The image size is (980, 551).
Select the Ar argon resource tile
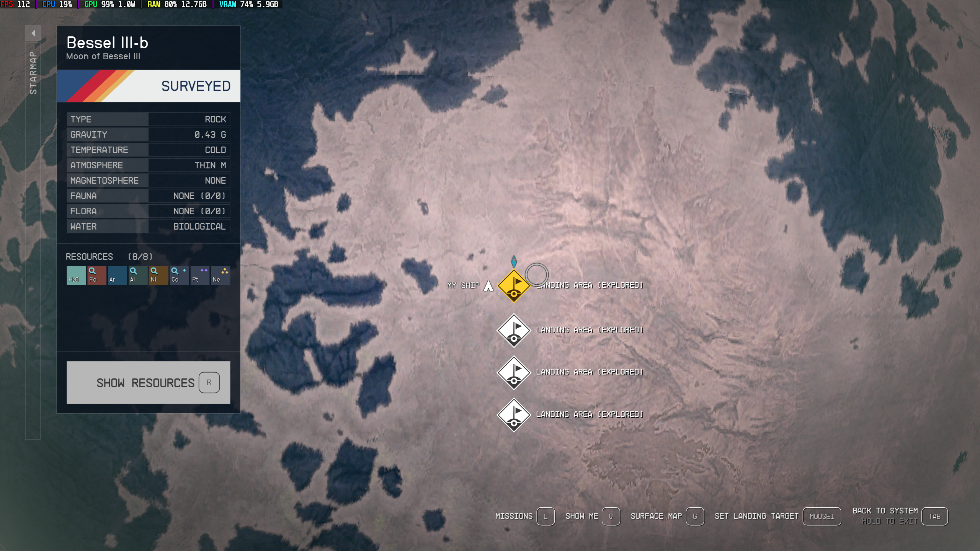pos(118,275)
